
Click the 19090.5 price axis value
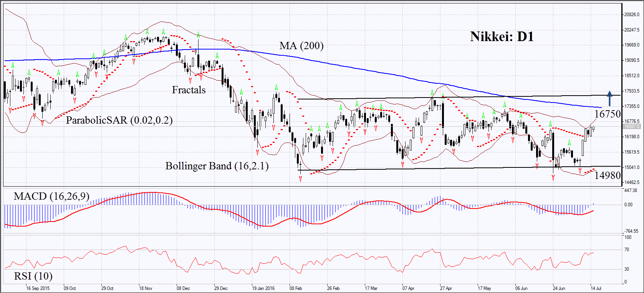(x=632, y=60)
